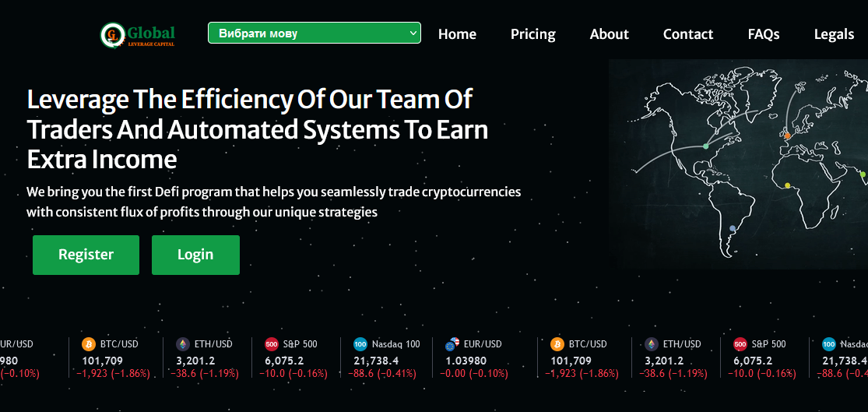Screen dimensions: 868x412
Task: Click the orange Bitcoin icon in ticker
Action: coord(88,344)
